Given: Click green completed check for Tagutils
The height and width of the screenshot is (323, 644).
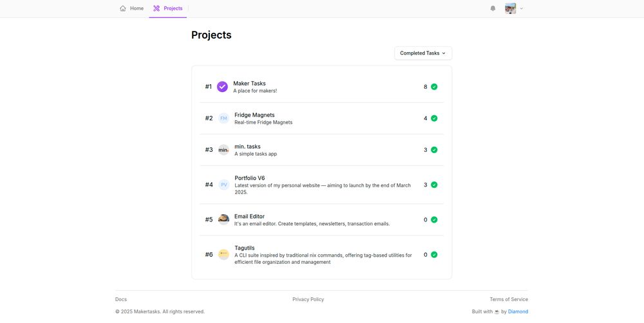Looking at the screenshot, I should point(434,255).
